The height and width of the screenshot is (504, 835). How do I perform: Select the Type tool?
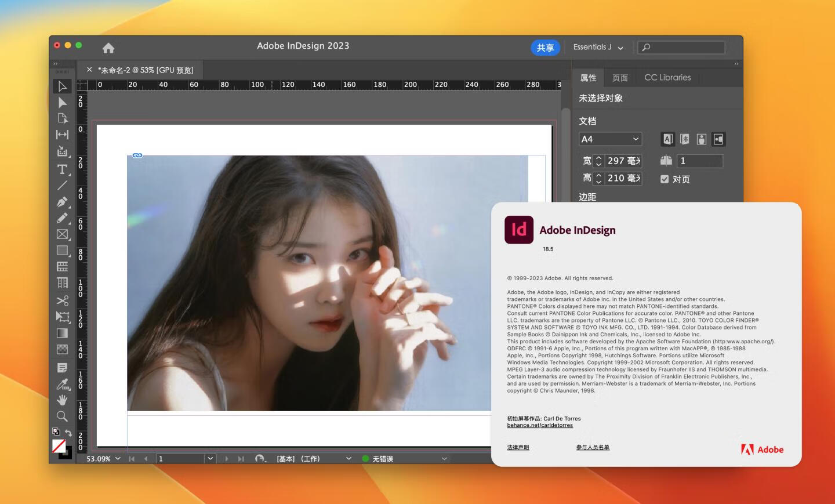62,169
